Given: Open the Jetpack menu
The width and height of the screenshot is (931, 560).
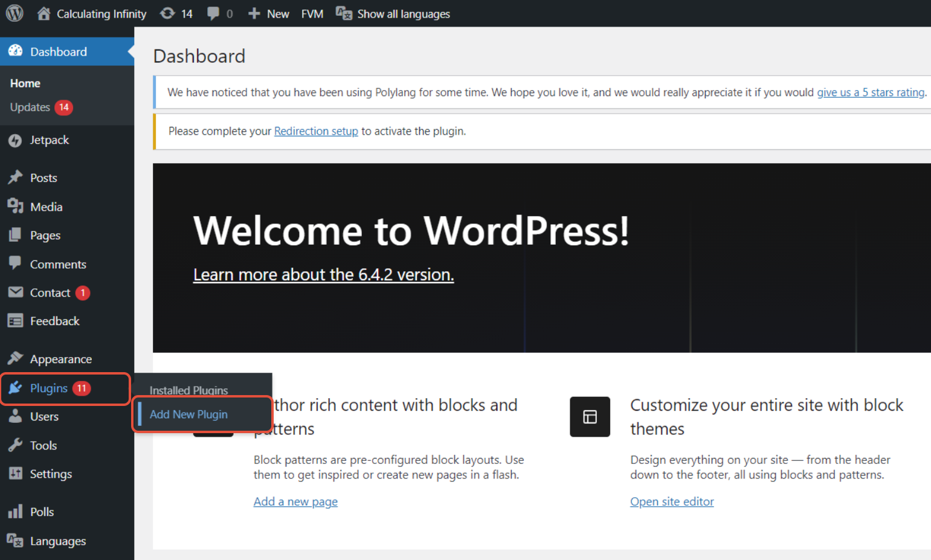Looking at the screenshot, I should click(x=50, y=140).
